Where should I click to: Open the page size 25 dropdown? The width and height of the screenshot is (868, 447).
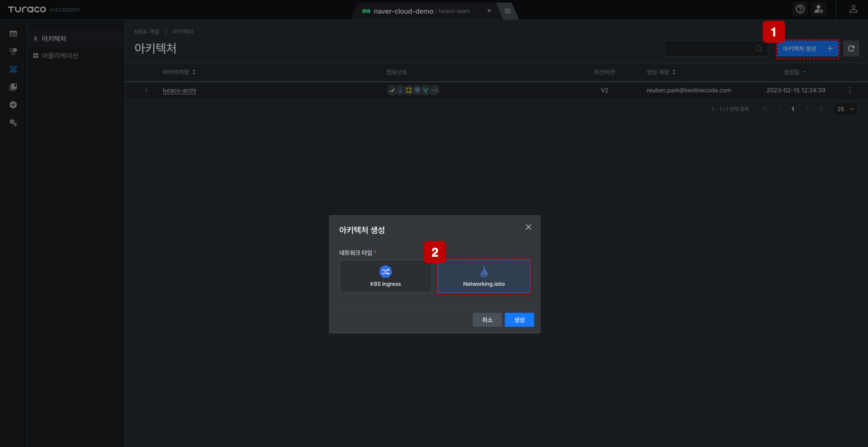[x=845, y=109]
